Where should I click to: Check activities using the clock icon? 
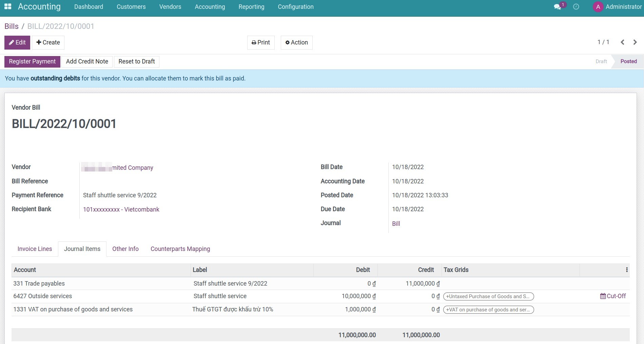click(576, 6)
